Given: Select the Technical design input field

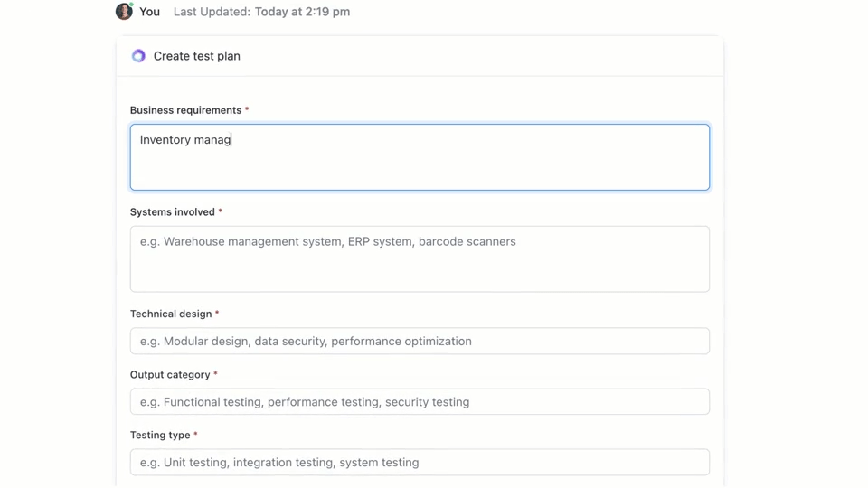Looking at the screenshot, I should click(x=420, y=342).
